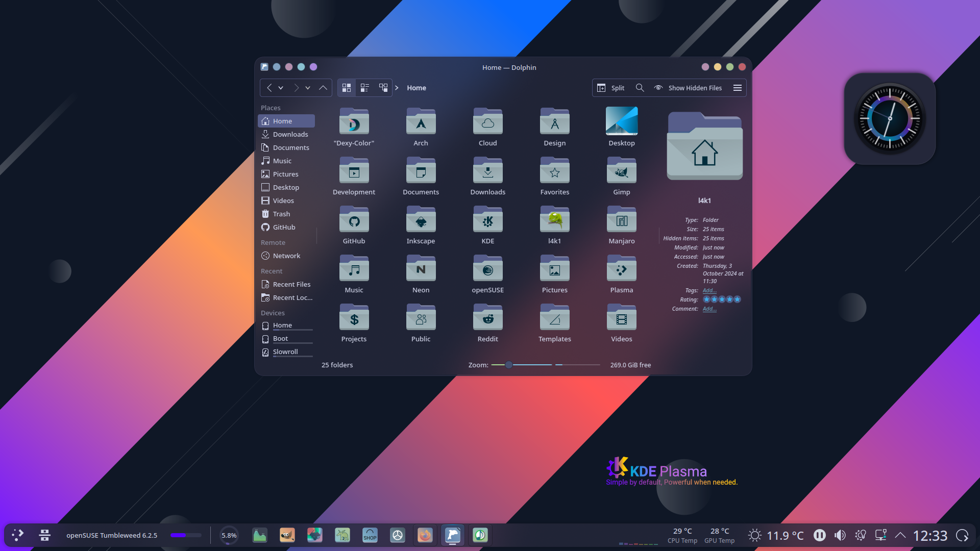Adjust the Zoom slider handle
Screen dimensions: 980x551
509,365
